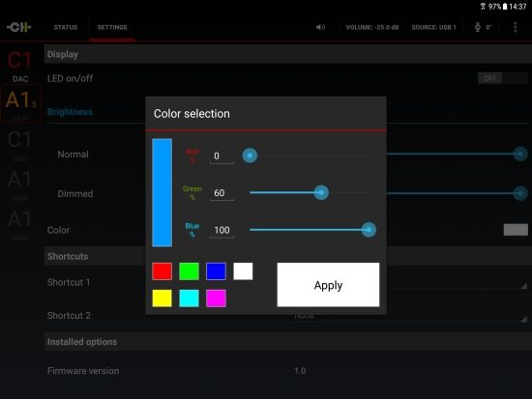This screenshot has width=532, height=399.
Task: Toggle the LED on/off switch
Action: [502, 78]
